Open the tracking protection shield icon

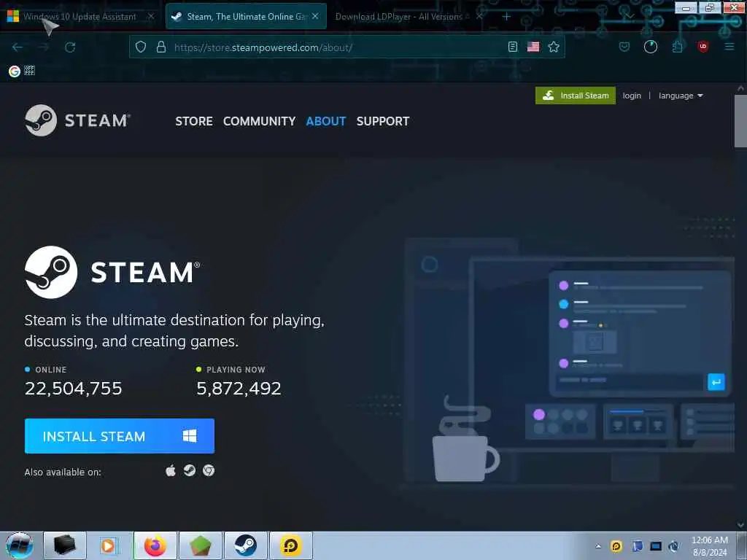click(141, 47)
